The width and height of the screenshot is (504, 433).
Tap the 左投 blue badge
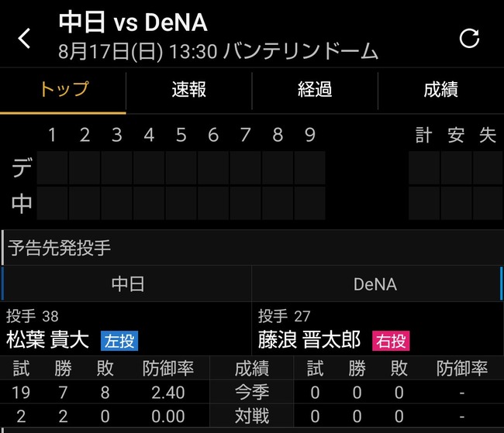click(x=119, y=341)
